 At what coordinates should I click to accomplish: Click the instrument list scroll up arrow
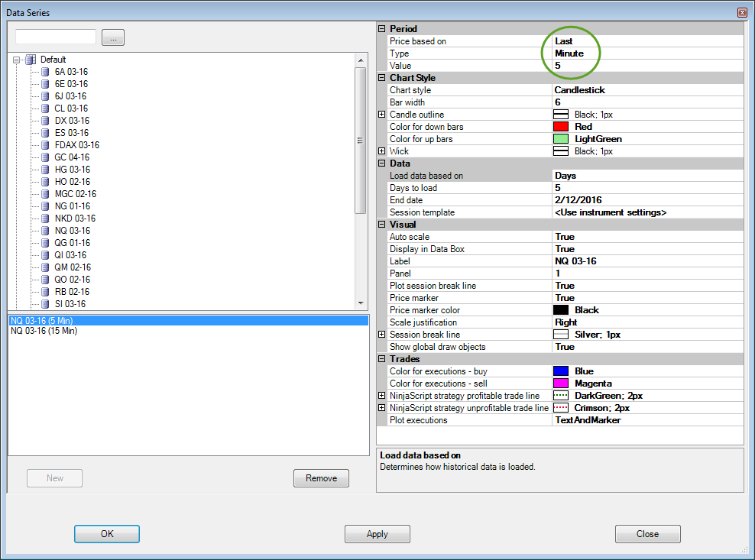pyautogui.click(x=361, y=60)
